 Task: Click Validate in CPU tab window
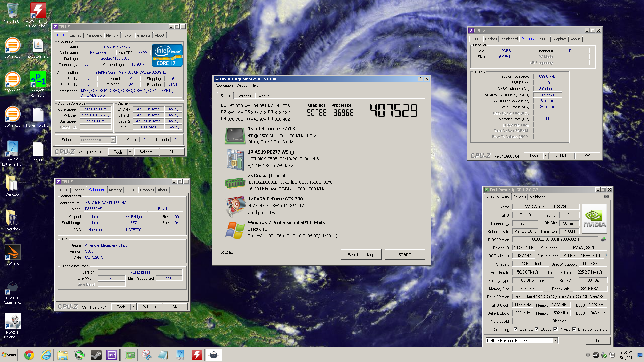pyautogui.click(x=146, y=152)
